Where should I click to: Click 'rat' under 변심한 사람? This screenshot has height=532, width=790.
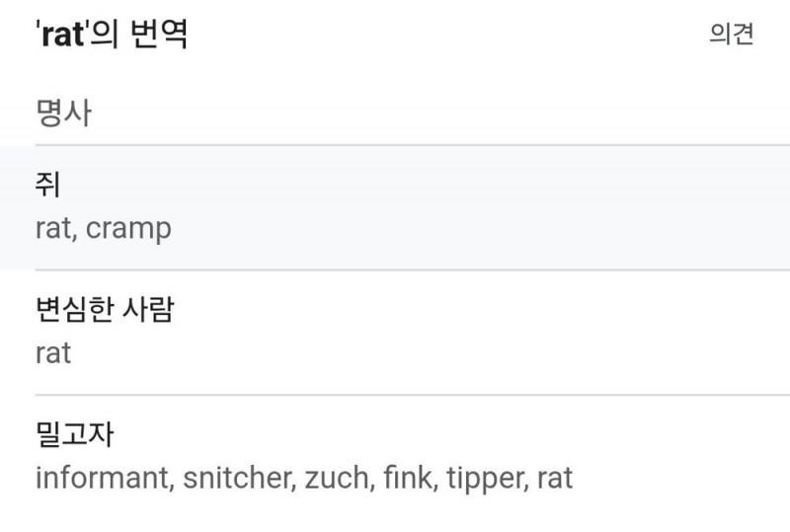(x=52, y=353)
